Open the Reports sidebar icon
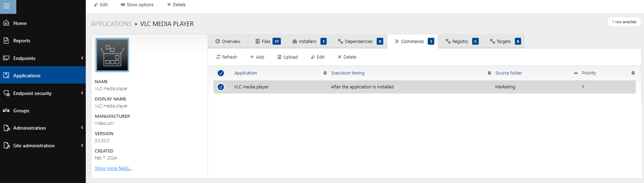 click(x=6, y=41)
